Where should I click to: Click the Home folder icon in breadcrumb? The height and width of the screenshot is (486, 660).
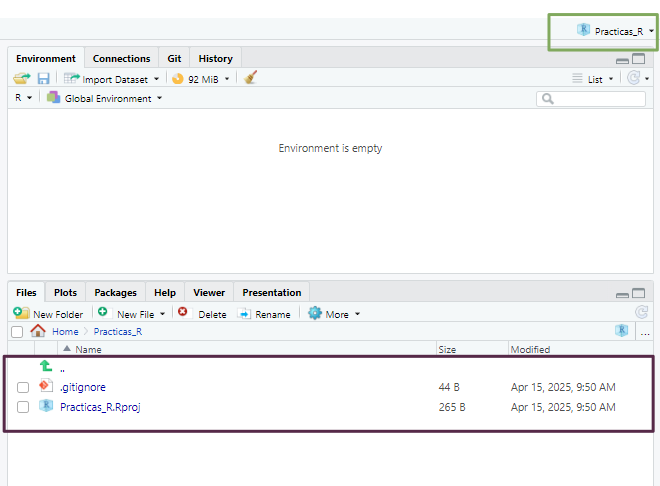38,331
